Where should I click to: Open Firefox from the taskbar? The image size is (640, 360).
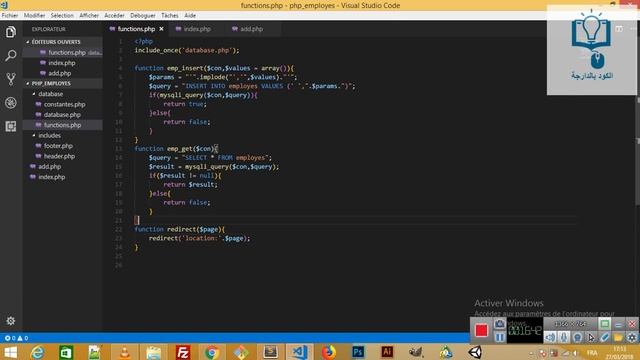[x=329, y=352]
